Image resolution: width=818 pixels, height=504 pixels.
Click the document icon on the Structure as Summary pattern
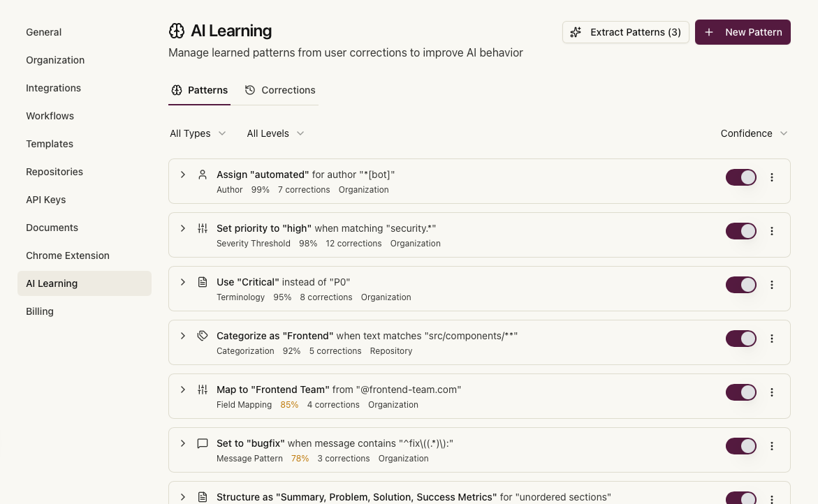point(203,496)
